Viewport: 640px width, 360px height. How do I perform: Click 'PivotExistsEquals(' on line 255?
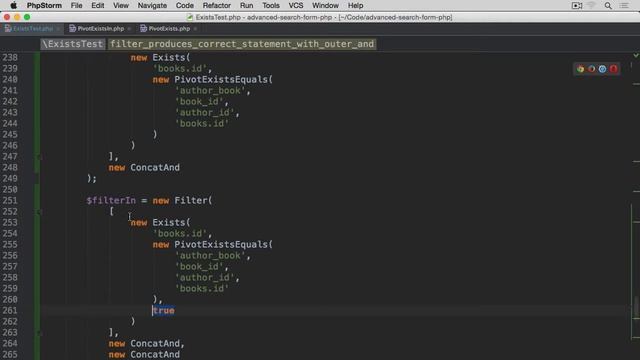224,244
